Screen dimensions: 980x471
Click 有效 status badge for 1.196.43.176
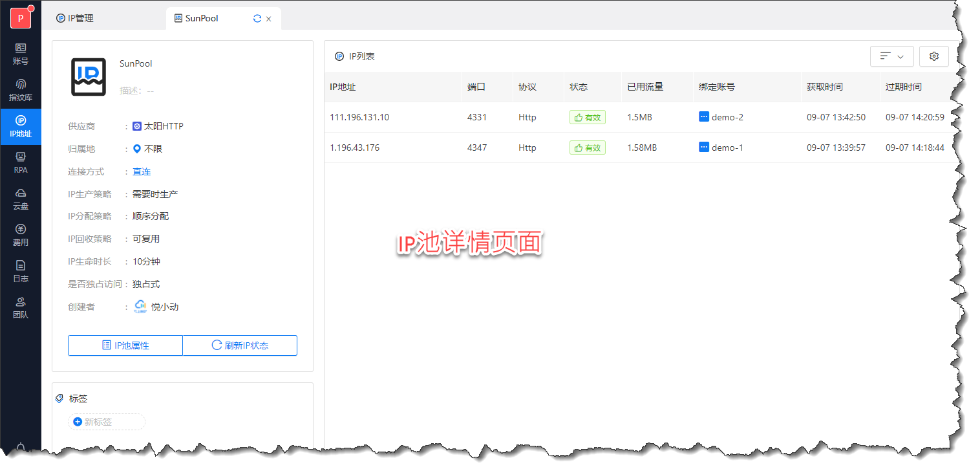(588, 148)
